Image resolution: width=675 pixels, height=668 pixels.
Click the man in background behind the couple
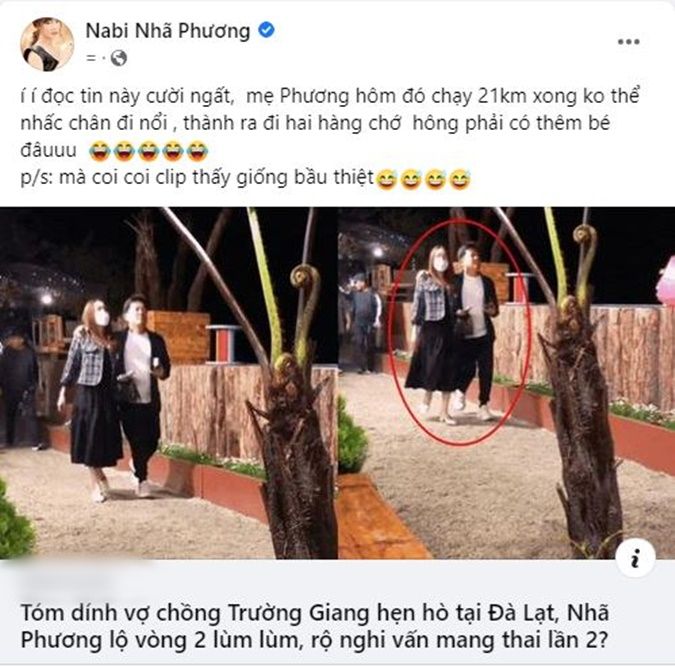pos(362,321)
